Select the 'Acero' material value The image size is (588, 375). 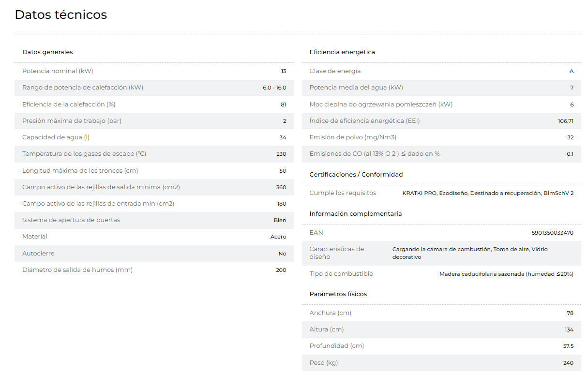[x=278, y=237]
